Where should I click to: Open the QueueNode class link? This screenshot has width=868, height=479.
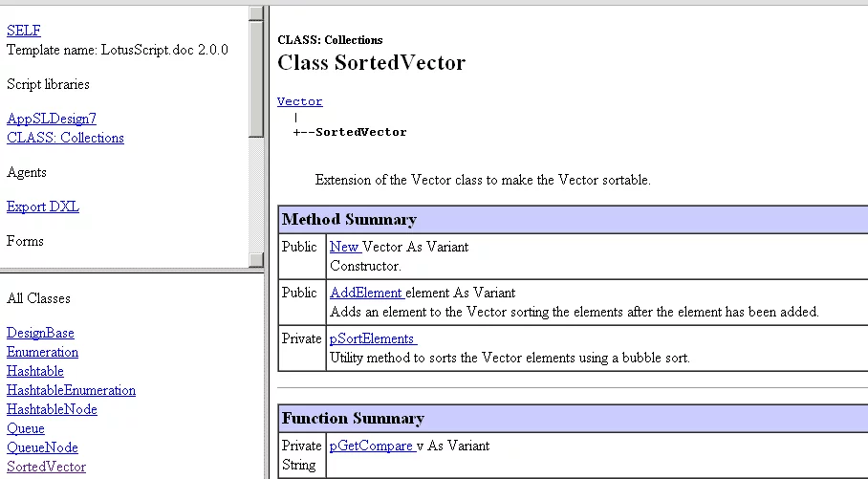42,447
